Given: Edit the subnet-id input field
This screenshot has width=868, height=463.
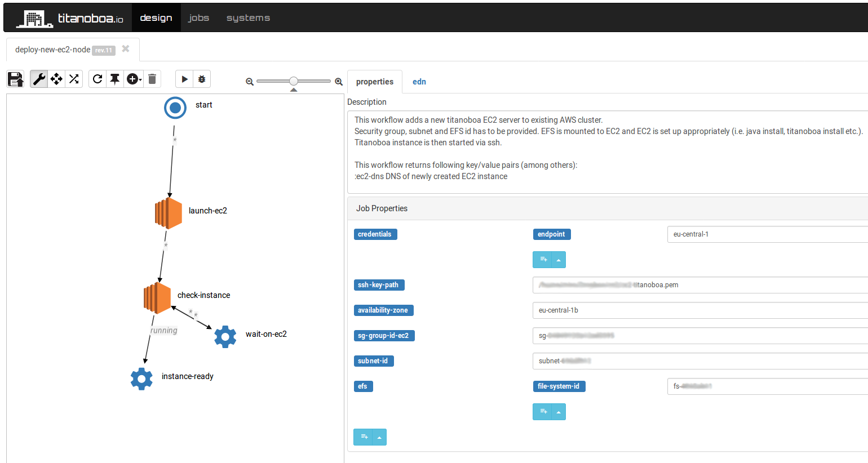Looking at the screenshot, I should pyautogui.click(x=700, y=361).
